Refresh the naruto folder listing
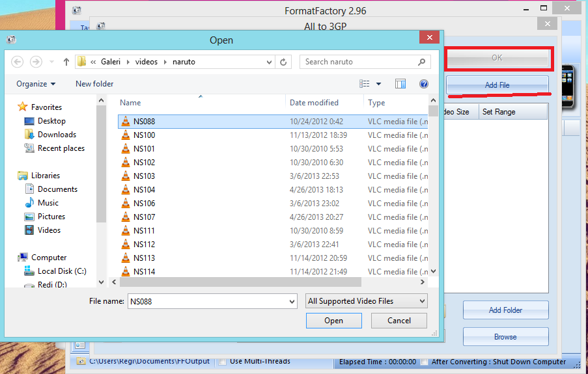This screenshot has width=588, height=374. click(283, 62)
